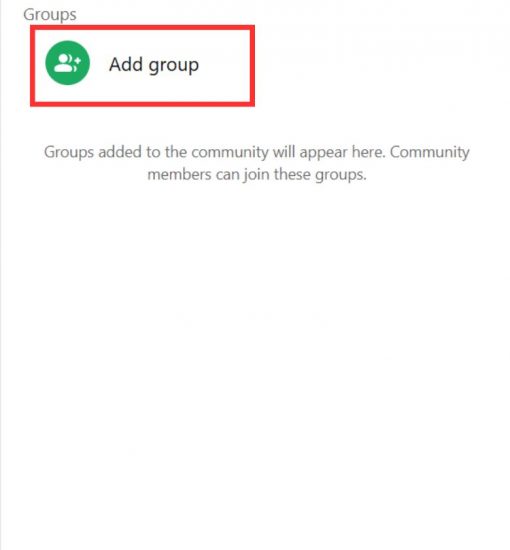
Task: Tap the Add group text label
Action: tap(154, 65)
